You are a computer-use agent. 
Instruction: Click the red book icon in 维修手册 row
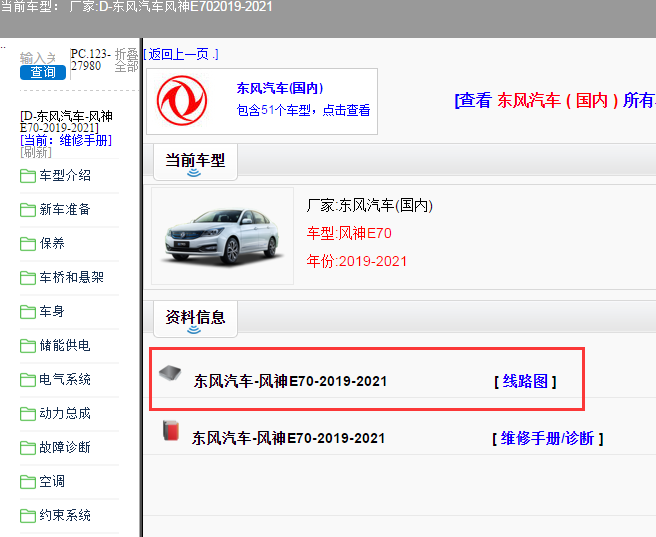click(x=171, y=430)
